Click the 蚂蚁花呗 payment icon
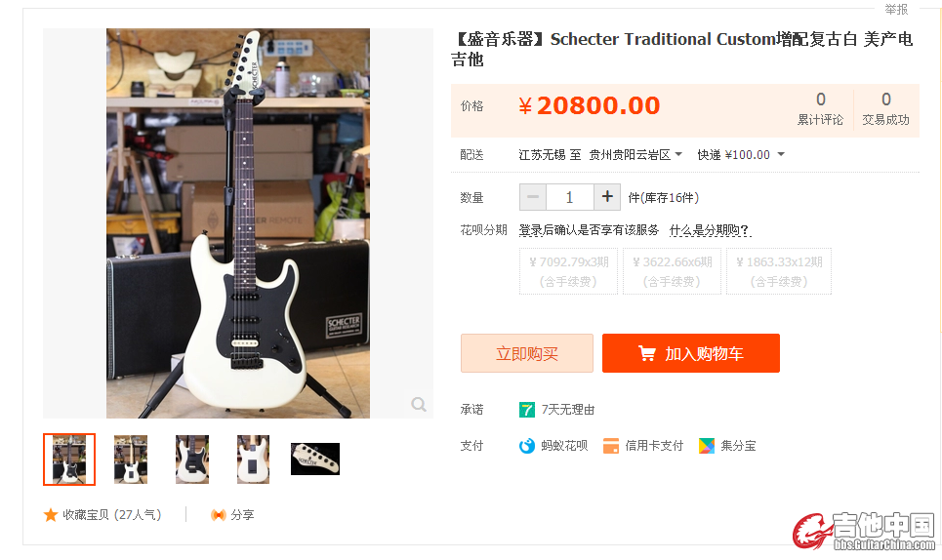Image resolution: width=942 pixels, height=560 pixels. (x=527, y=446)
